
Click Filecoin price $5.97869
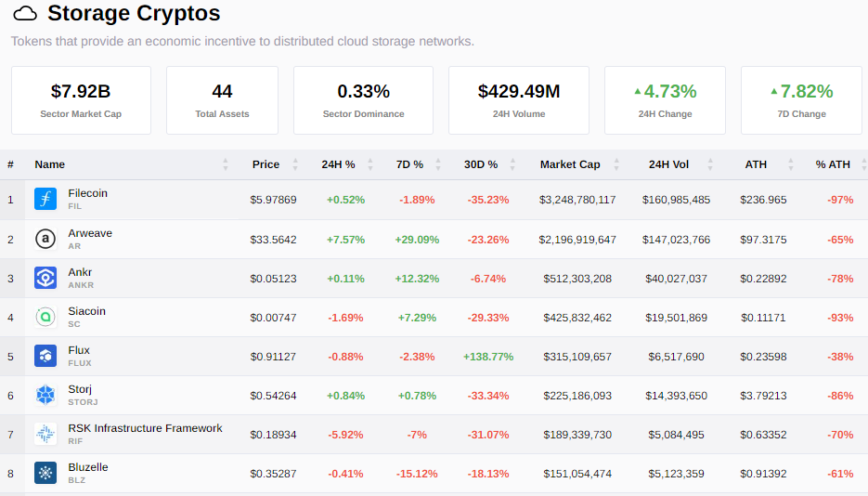(273, 200)
